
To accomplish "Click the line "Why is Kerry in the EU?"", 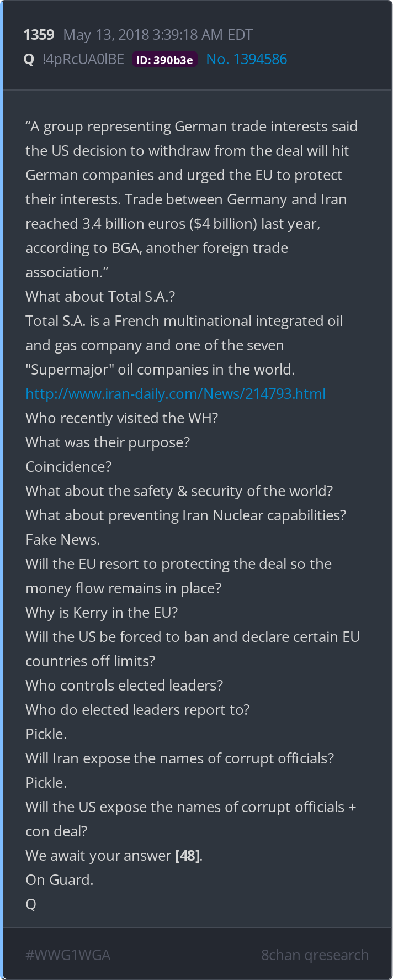I will (102, 613).
